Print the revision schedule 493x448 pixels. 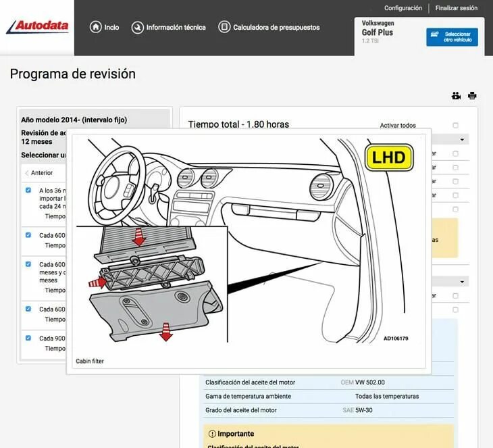[x=472, y=96]
